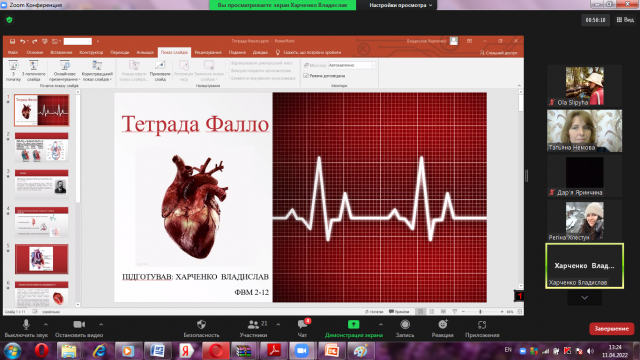Image resolution: width=640 pixels, height=360 pixels.
Task: Click the red End meeting button
Action: tap(611, 329)
